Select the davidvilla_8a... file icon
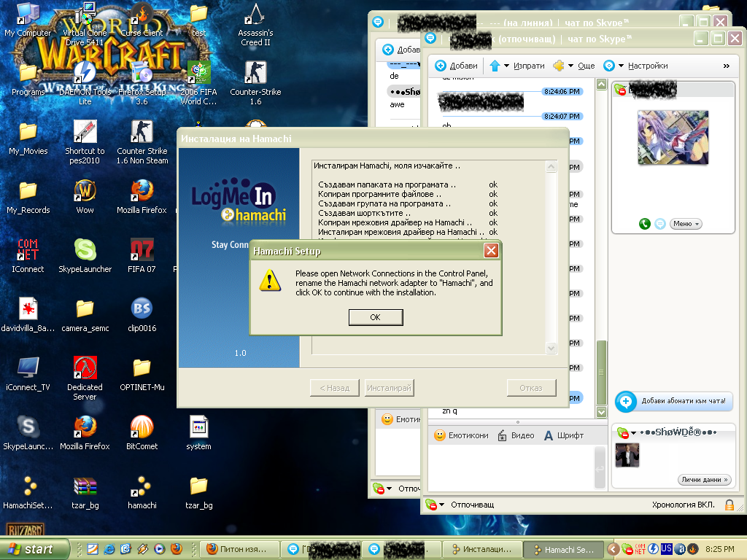 click(28, 315)
